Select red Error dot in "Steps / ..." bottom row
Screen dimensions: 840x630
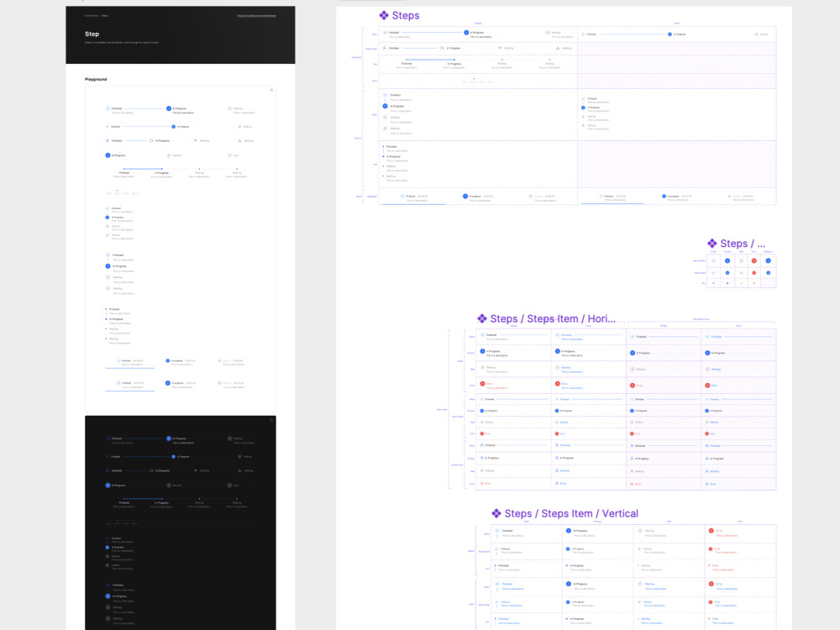click(754, 283)
